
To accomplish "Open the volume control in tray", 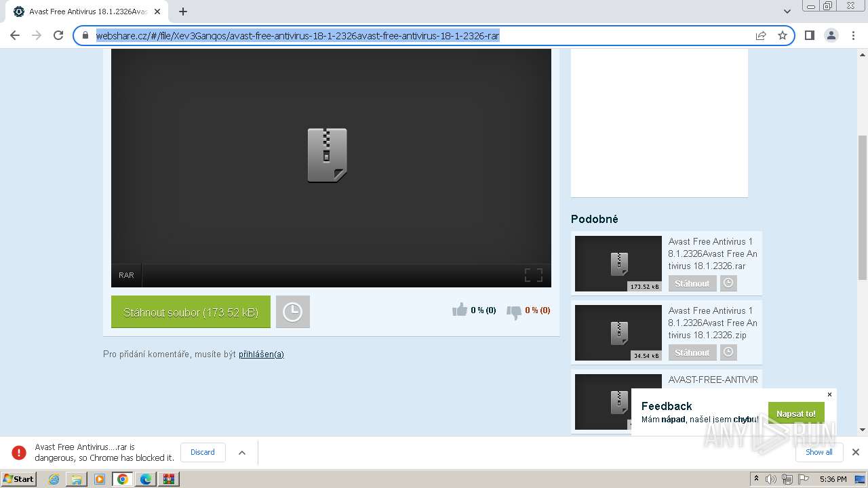I will (771, 479).
